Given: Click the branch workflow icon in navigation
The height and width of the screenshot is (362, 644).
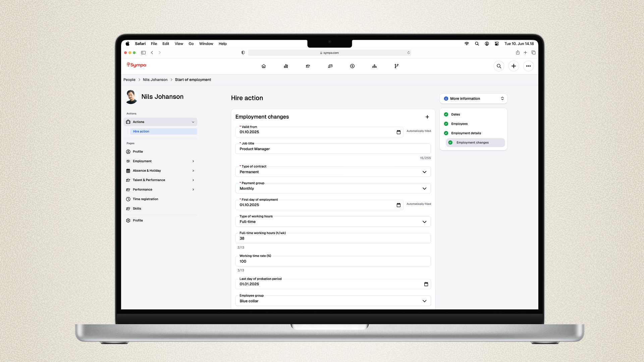Looking at the screenshot, I should (x=396, y=66).
